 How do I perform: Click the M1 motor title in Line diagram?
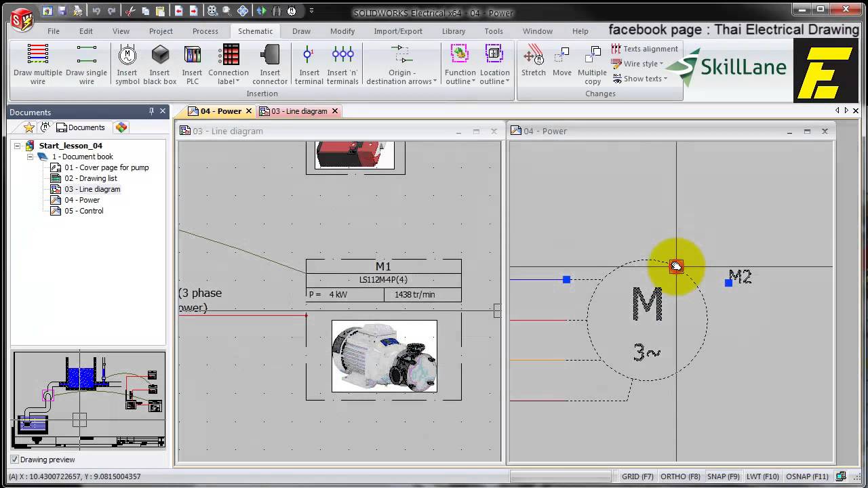point(383,266)
